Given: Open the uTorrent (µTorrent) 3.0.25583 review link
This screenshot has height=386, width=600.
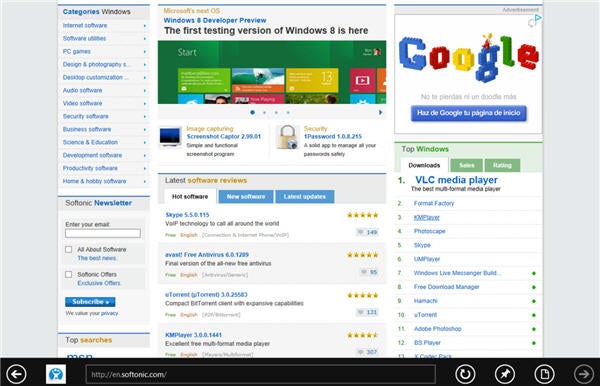Looking at the screenshot, I should pos(206,295).
